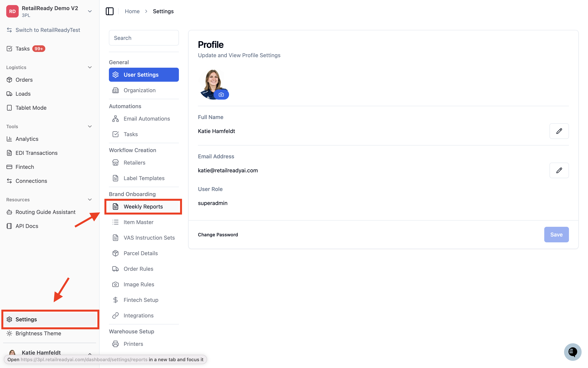This screenshot has height=368, width=588.
Task: Click the pencil icon next to Full Name
Action: [559, 131]
